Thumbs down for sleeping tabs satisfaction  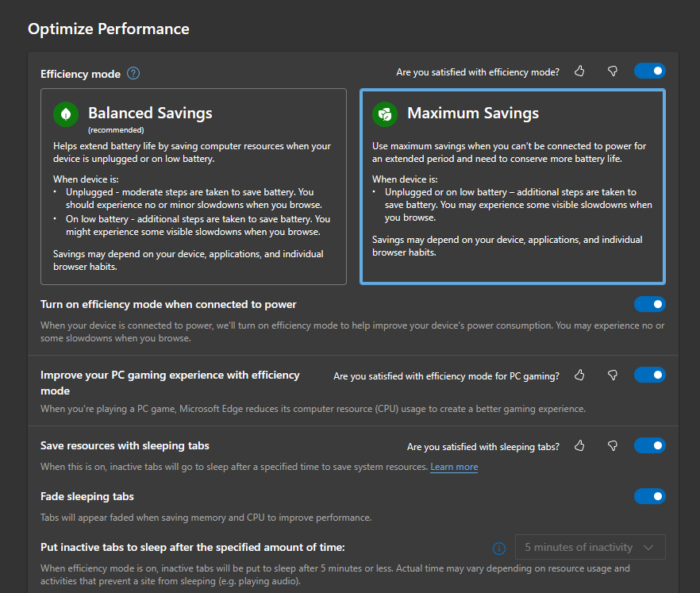click(612, 446)
